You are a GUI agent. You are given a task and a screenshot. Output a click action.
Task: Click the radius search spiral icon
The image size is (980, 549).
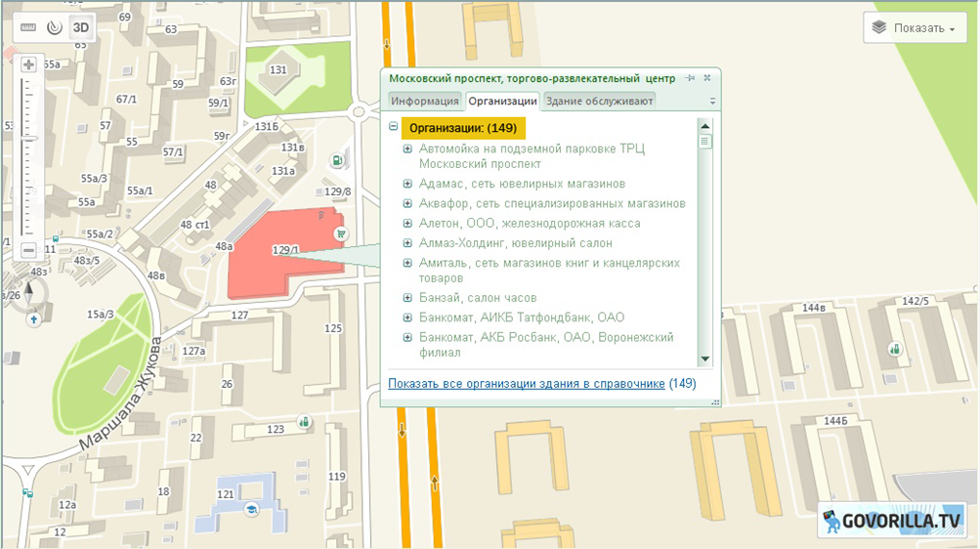click(x=55, y=27)
